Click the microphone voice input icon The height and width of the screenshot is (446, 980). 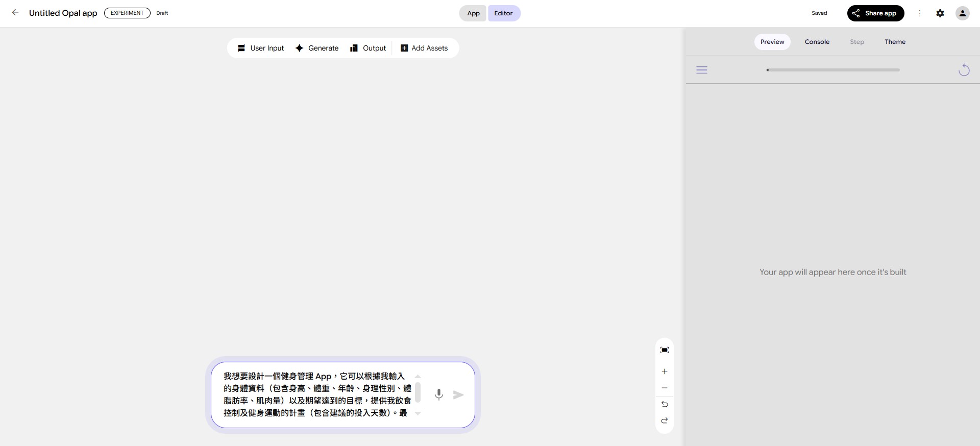click(x=438, y=394)
